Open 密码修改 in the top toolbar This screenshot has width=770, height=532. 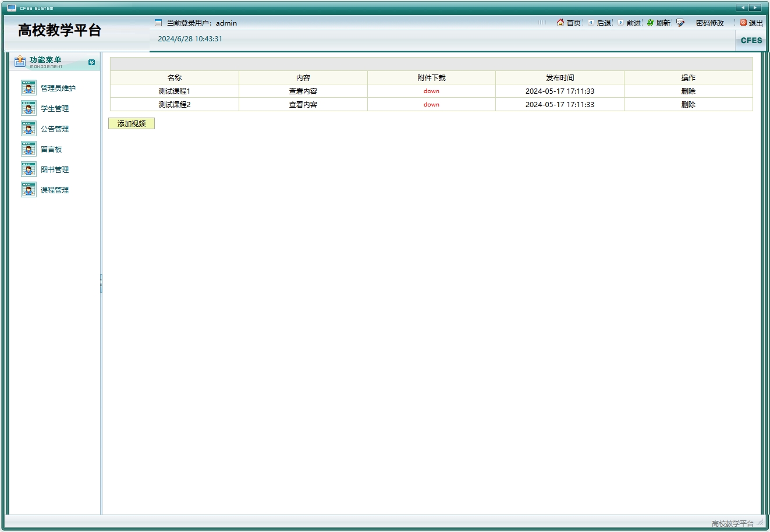click(x=709, y=23)
